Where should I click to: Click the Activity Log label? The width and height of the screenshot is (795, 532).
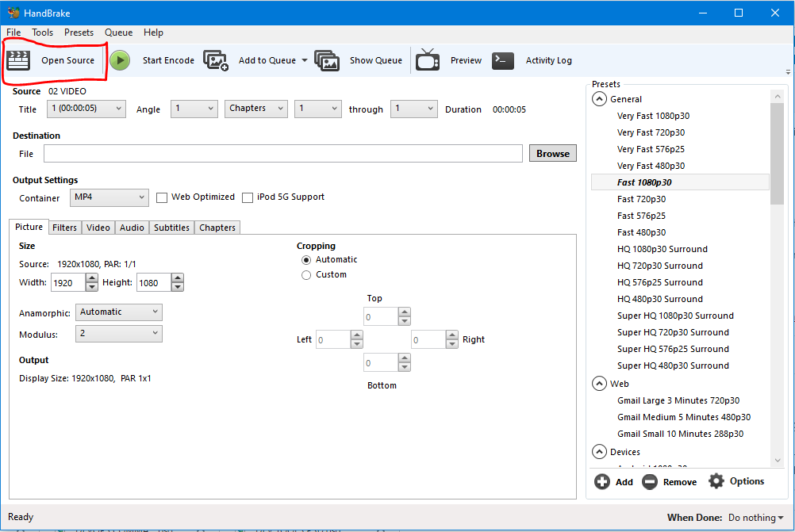pyautogui.click(x=548, y=60)
